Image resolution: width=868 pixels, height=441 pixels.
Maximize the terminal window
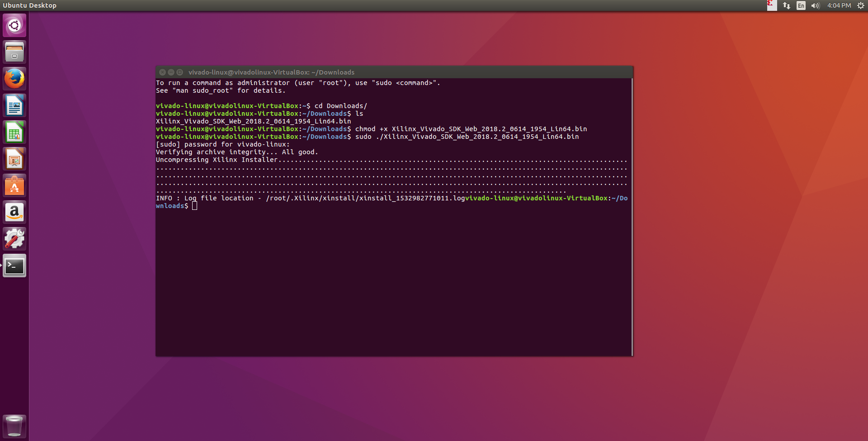[179, 72]
